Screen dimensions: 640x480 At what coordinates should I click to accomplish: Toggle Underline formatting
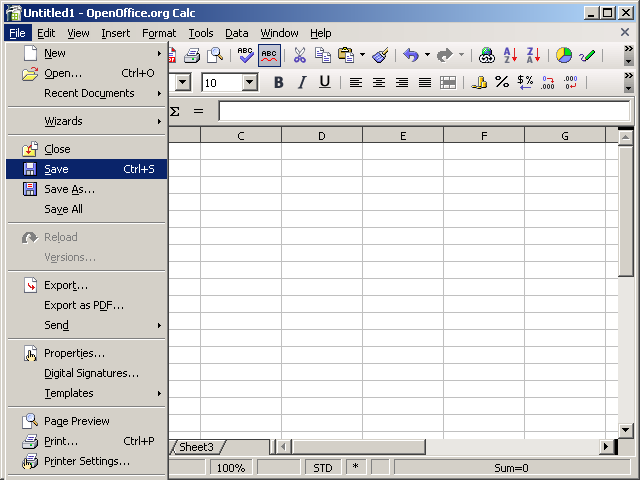[325, 82]
